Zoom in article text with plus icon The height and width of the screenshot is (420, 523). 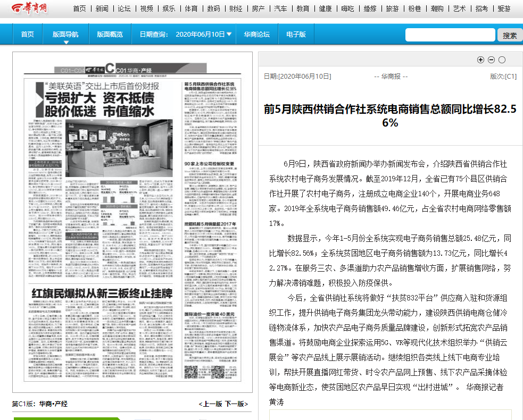(x=480, y=60)
